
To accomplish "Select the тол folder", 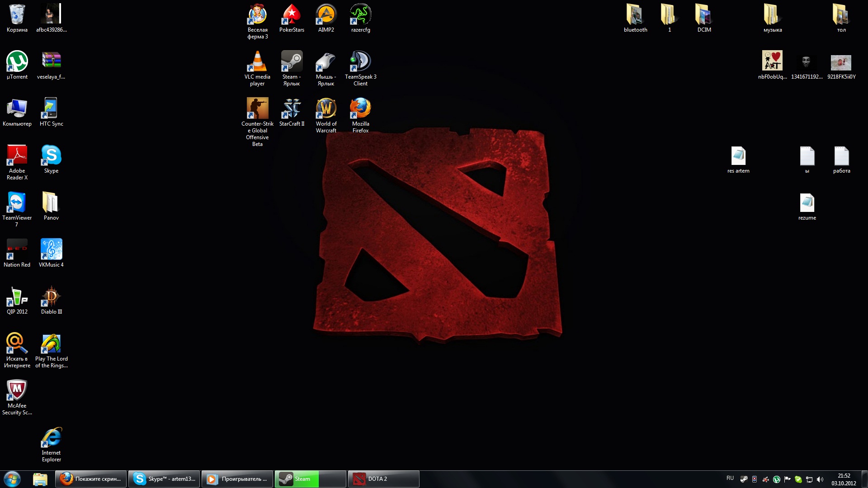I will pyautogui.click(x=842, y=18).
